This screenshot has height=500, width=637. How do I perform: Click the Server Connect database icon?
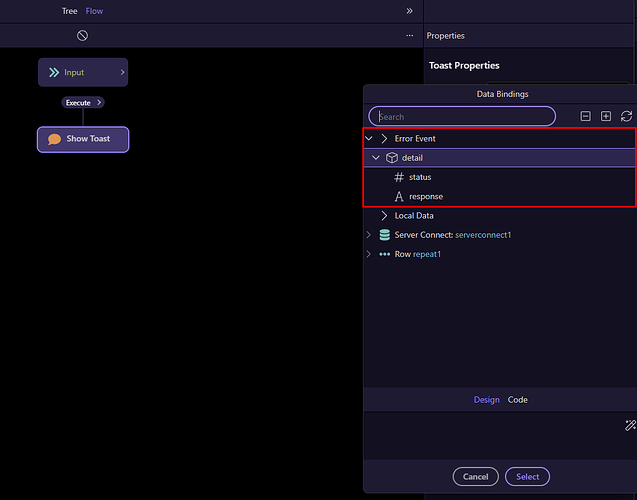click(385, 235)
